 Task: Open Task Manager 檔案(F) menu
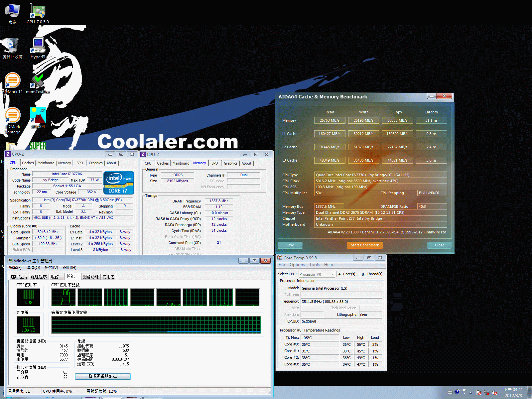pos(15,268)
